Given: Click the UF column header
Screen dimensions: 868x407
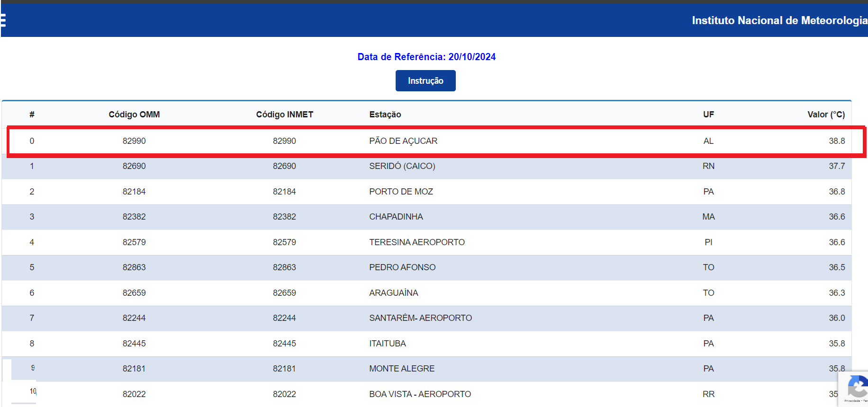Looking at the screenshot, I should [x=708, y=115].
